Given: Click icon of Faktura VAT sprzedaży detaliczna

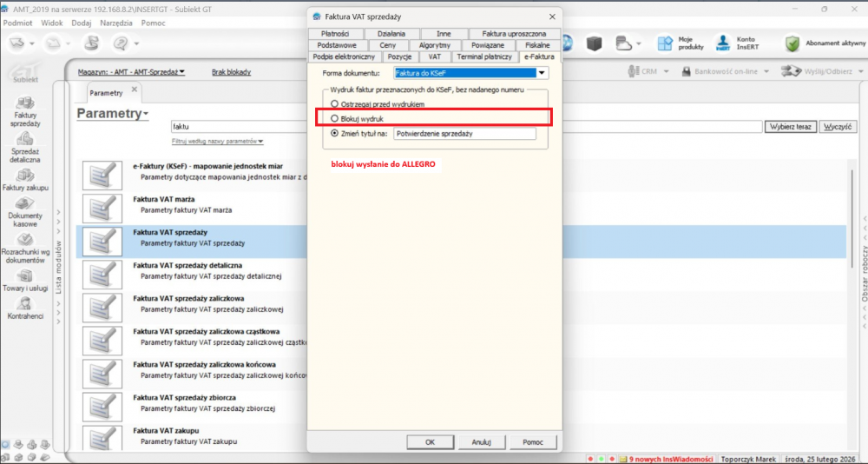Looking at the screenshot, I should pos(102,275).
